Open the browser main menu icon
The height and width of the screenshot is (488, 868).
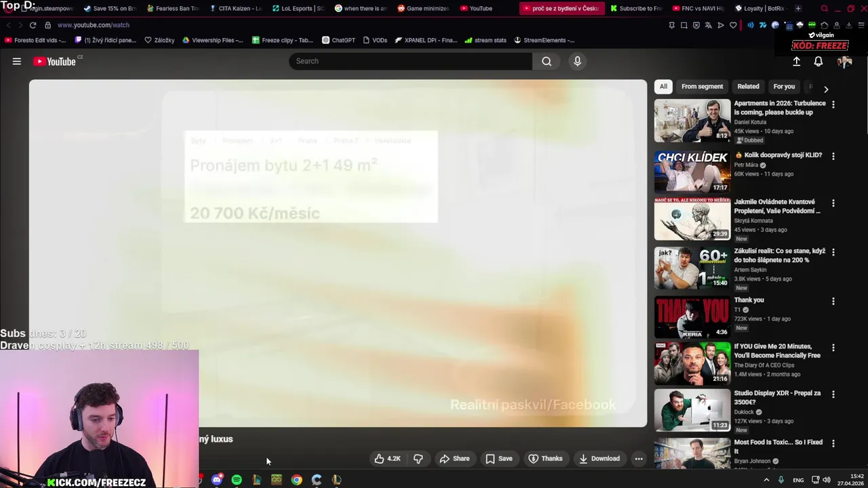[861, 25]
